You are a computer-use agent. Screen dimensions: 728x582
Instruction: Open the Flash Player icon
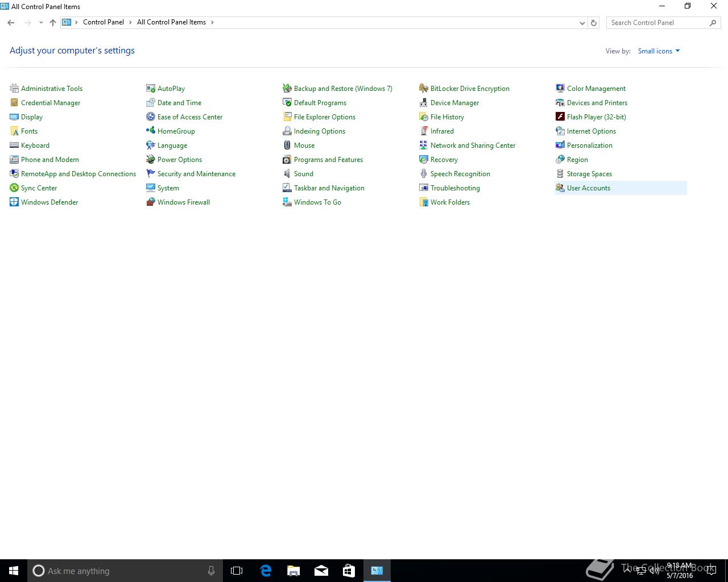tap(560, 117)
